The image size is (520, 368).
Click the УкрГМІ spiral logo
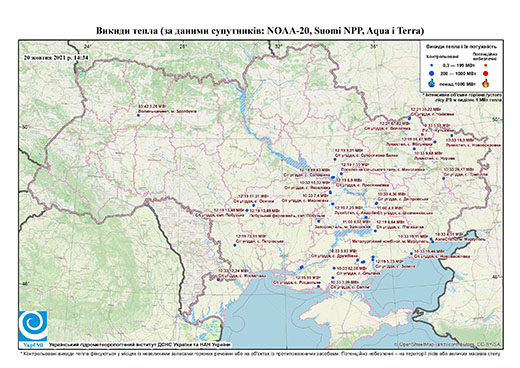tap(33, 328)
